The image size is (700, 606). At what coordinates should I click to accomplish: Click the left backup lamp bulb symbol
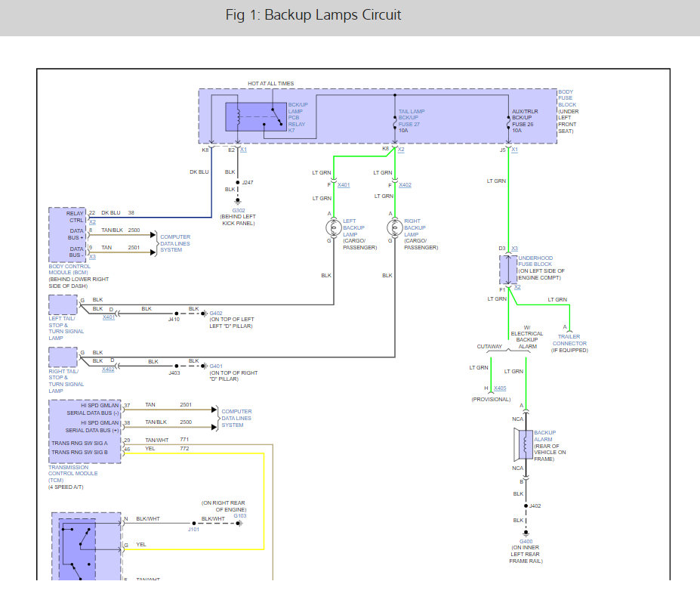(x=329, y=227)
